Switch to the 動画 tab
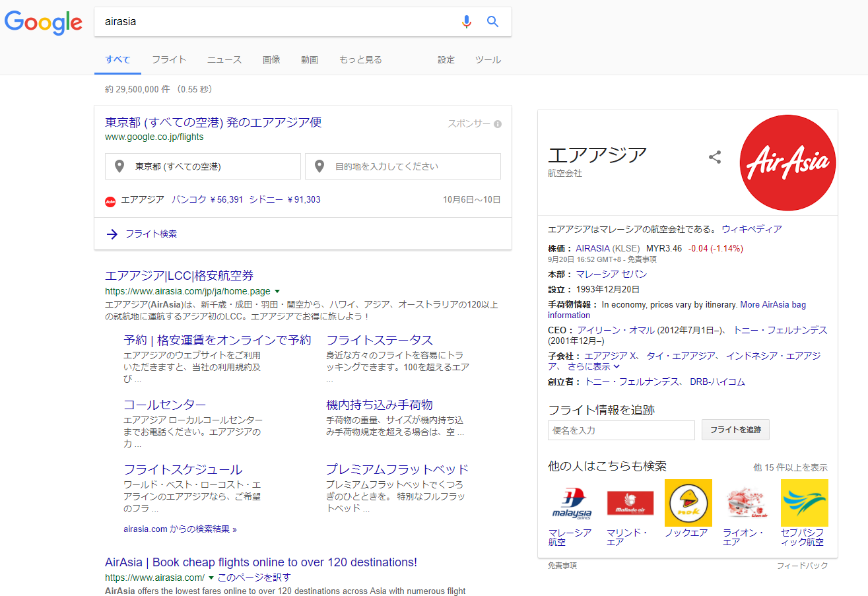The image size is (868, 596). click(x=310, y=59)
